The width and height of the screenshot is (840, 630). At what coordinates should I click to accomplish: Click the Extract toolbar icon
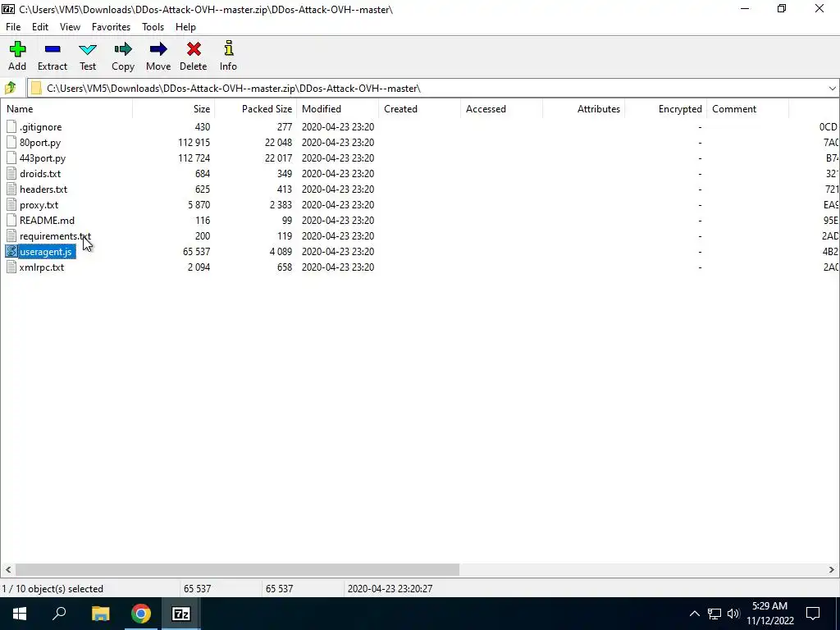click(x=52, y=50)
